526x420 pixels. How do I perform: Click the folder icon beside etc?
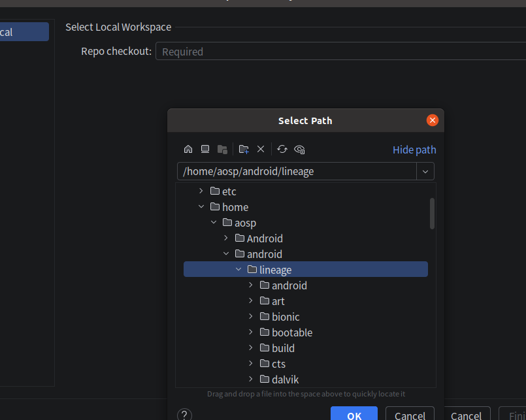pyautogui.click(x=215, y=191)
